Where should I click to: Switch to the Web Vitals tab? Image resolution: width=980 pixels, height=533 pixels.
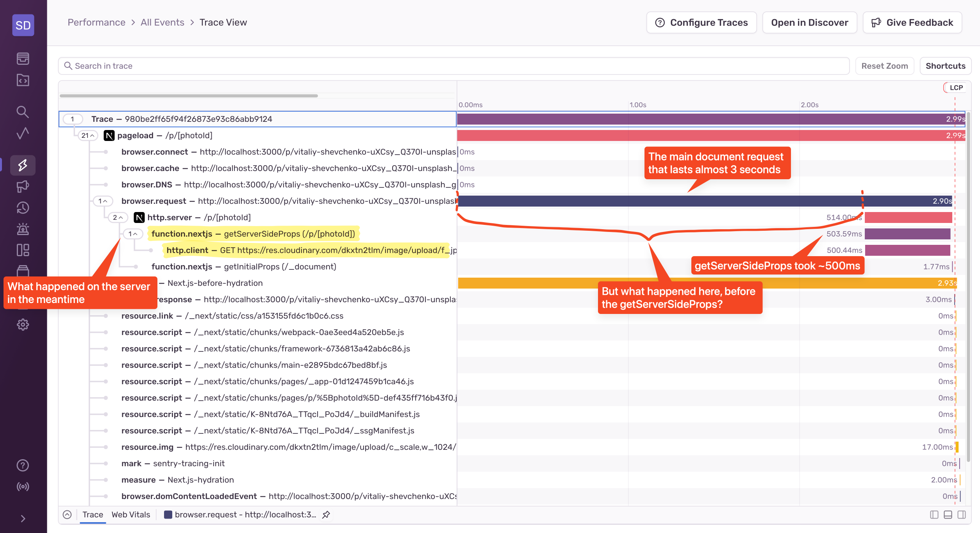pos(130,515)
